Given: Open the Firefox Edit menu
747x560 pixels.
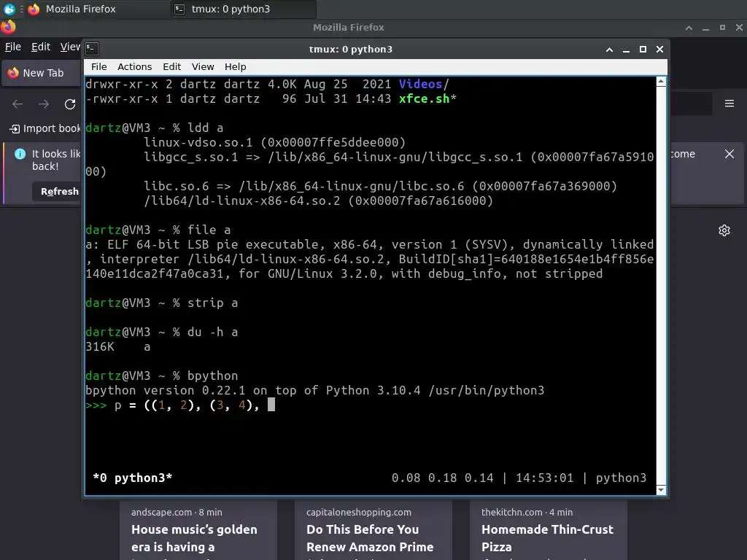Looking at the screenshot, I should (x=41, y=47).
